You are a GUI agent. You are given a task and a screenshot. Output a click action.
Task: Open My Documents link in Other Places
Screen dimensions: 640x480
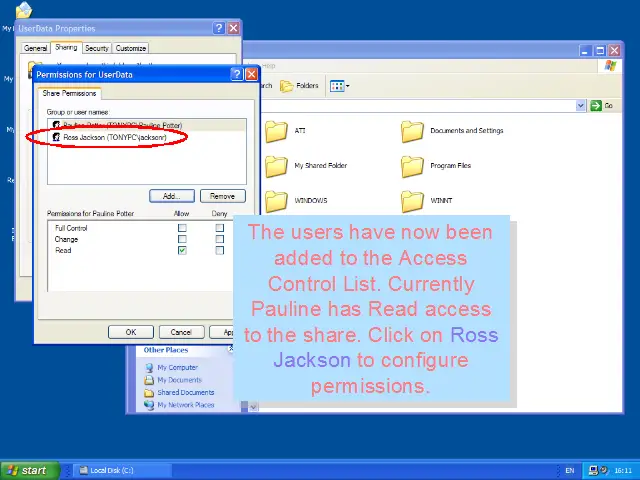coord(180,380)
